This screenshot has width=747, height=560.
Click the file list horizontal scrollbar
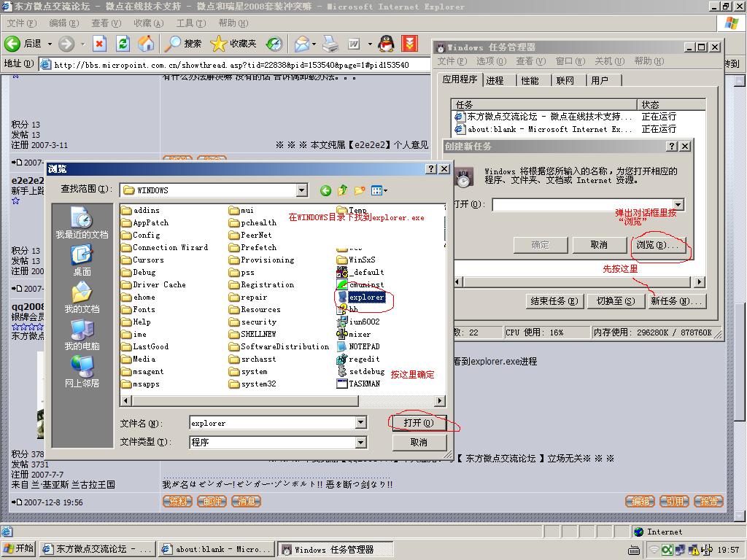(x=282, y=400)
